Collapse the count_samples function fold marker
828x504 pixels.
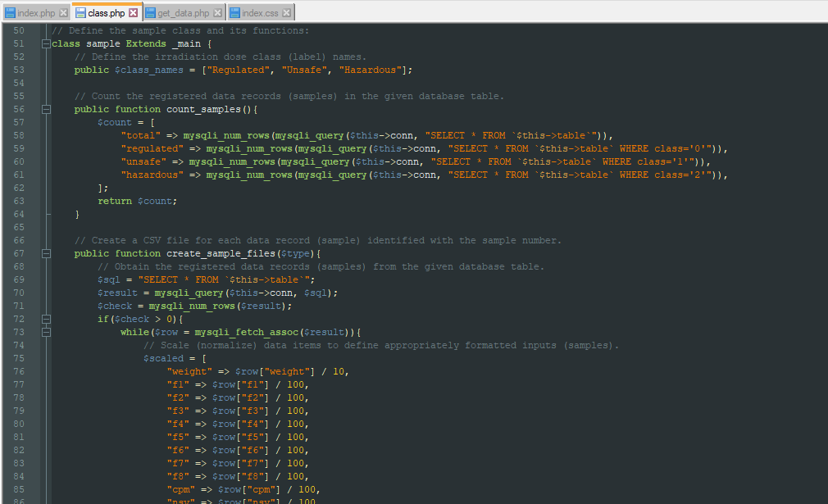coord(46,108)
